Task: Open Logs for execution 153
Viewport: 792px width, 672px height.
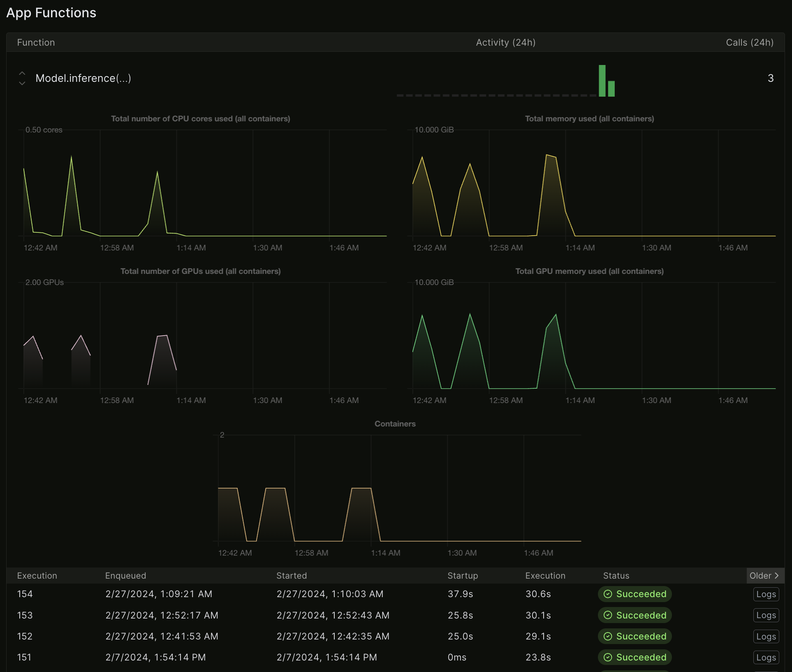Action: [x=766, y=615]
